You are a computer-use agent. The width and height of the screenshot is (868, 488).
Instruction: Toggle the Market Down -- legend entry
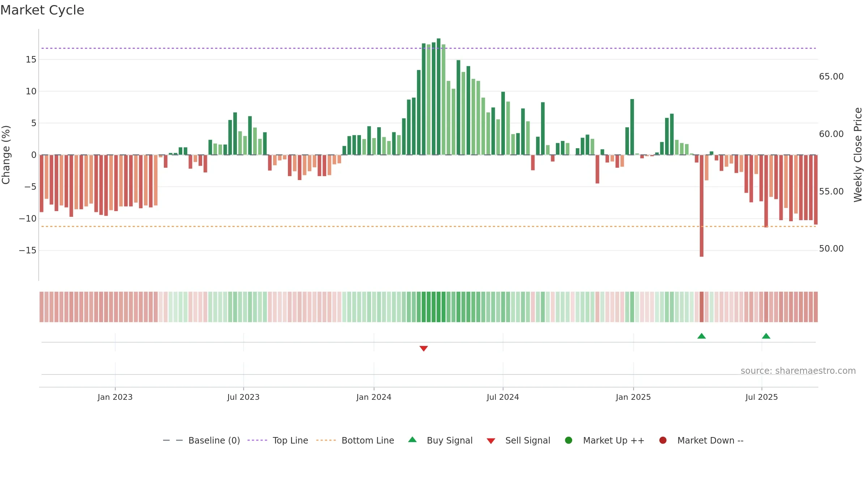[x=701, y=440]
